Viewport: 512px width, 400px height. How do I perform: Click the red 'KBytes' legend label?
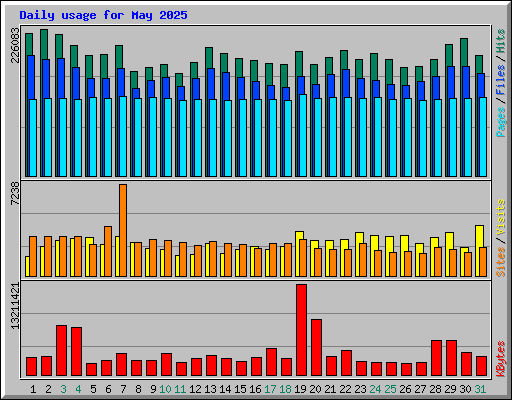500,359
